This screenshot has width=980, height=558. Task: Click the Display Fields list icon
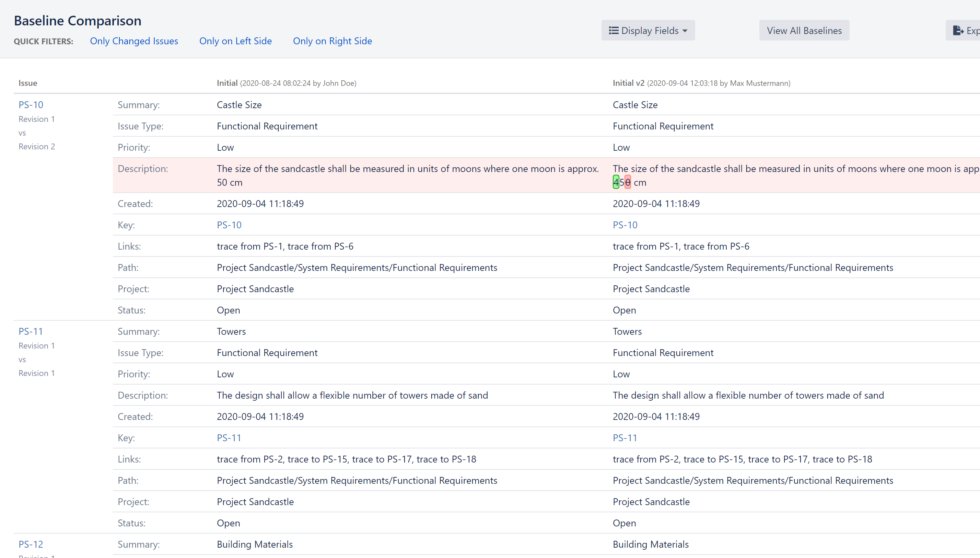coord(614,30)
